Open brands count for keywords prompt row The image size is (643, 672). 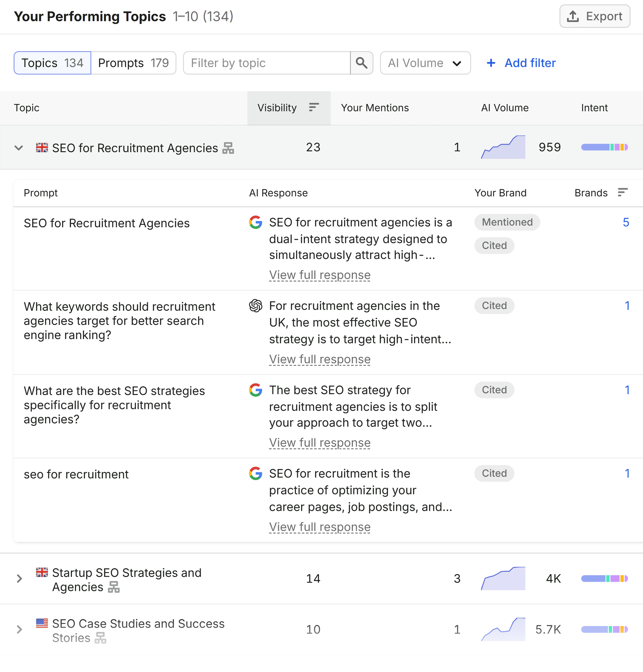click(627, 305)
